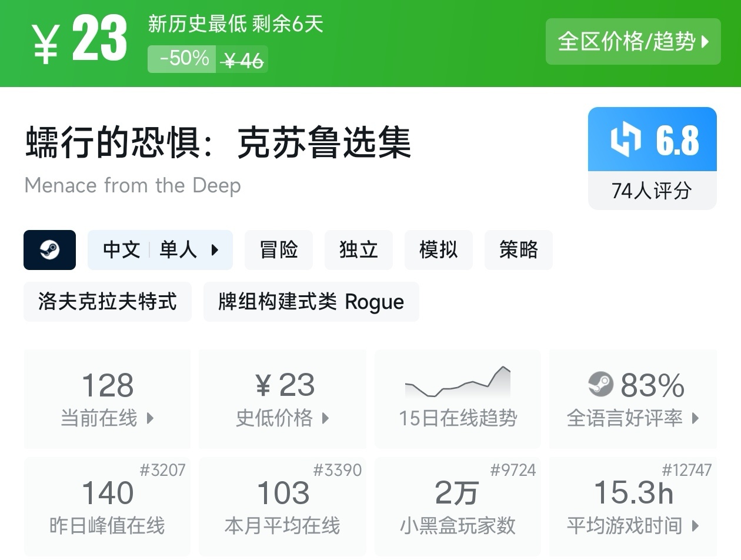Tap the crossed-out ¥46 original price
The height and width of the screenshot is (560, 741).
pyautogui.click(x=243, y=60)
